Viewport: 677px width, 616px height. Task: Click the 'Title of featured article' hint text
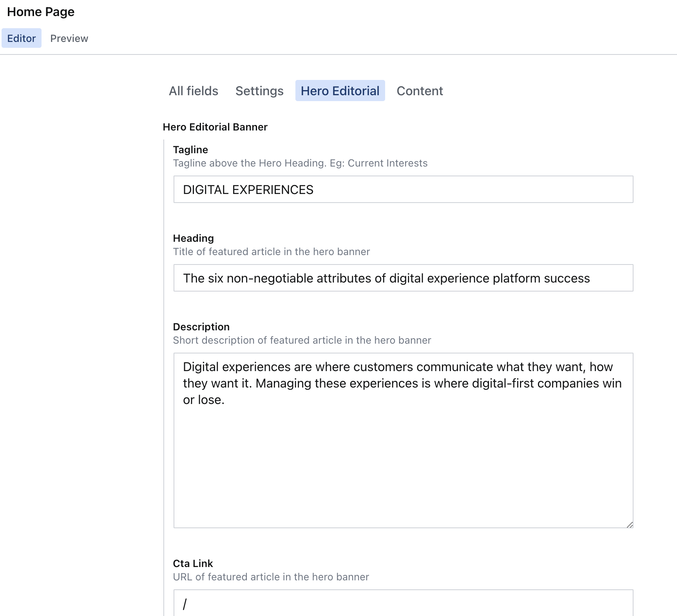click(271, 252)
